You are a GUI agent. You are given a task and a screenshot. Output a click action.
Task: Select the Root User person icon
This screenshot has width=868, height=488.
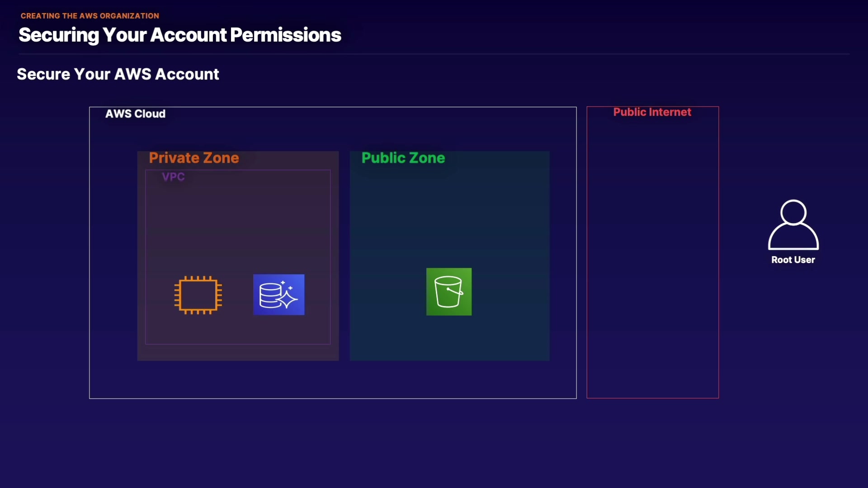[793, 225]
